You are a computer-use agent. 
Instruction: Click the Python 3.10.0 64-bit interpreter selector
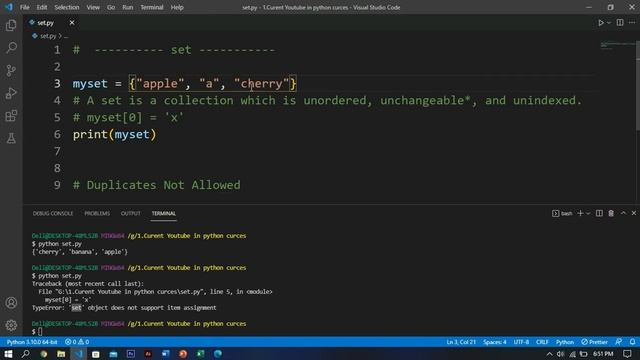coord(32,342)
